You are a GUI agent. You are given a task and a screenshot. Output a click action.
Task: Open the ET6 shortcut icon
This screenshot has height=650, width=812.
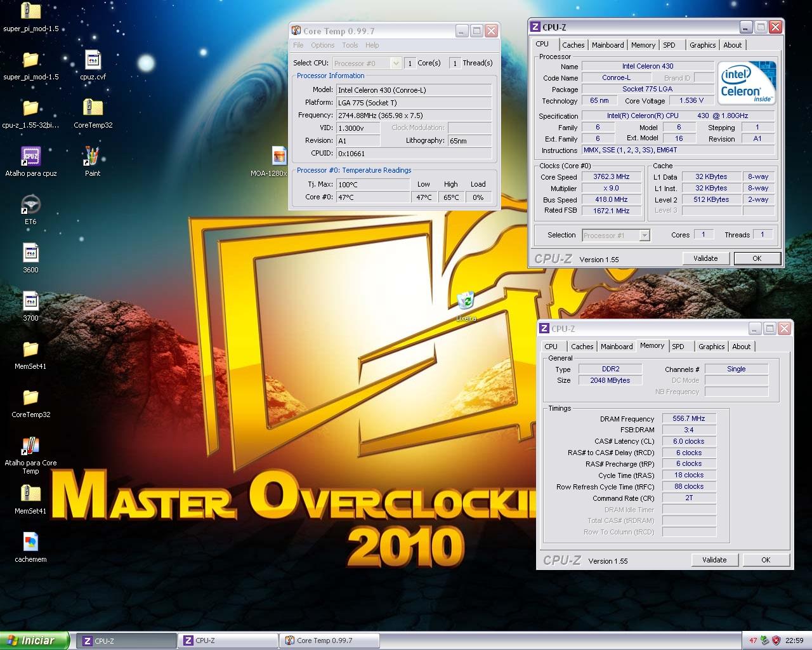pos(30,204)
